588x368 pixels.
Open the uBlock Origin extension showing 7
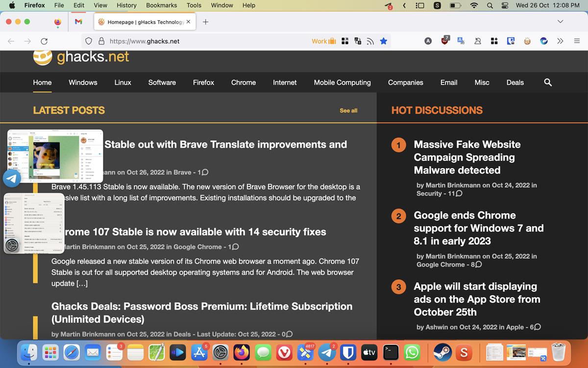445,41
